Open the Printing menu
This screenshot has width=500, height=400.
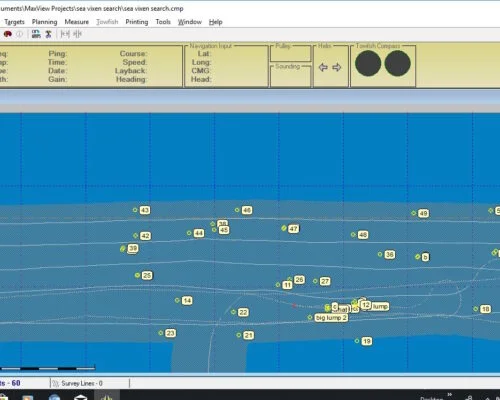coord(137,22)
